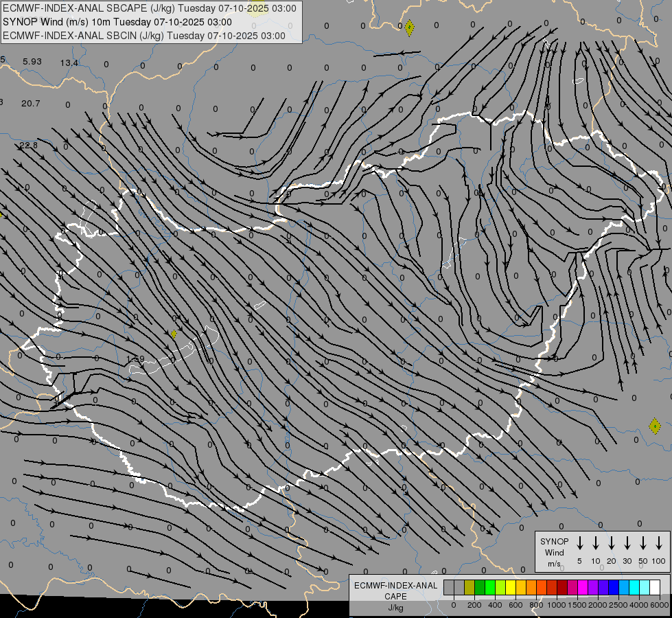
Task: Click the 5 m/s wind arrow in legend
Action: pyautogui.click(x=580, y=543)
